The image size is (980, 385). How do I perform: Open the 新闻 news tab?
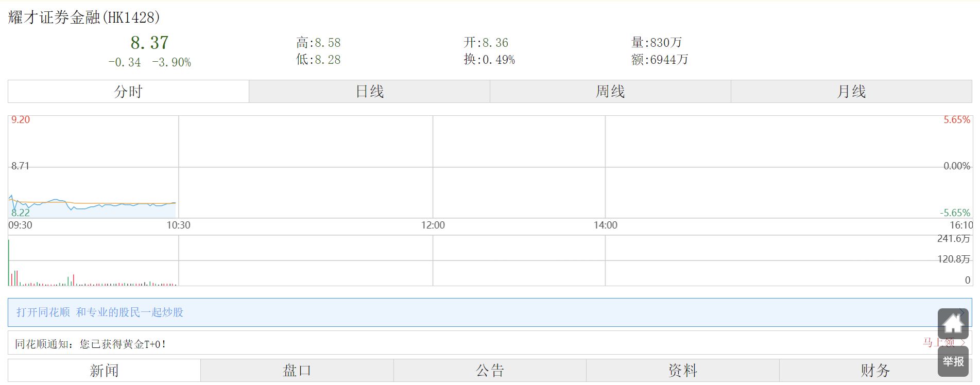point(104,371)
